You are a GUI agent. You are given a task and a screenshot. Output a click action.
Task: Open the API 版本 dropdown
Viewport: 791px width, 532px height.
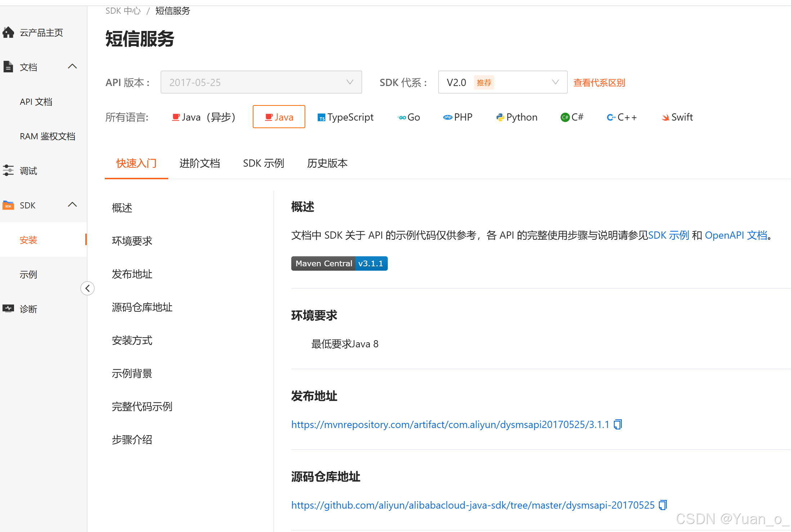tap(261, 82)
